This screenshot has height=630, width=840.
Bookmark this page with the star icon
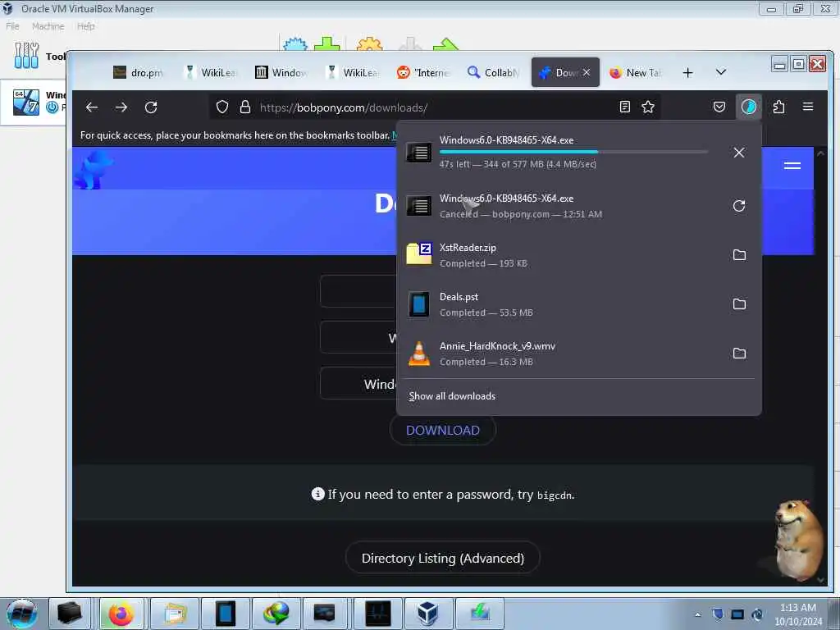[x=648, y=107]
